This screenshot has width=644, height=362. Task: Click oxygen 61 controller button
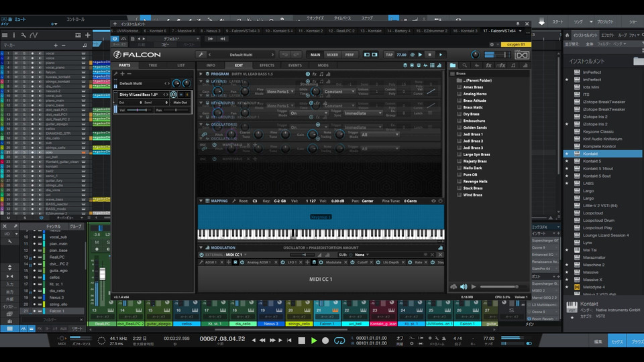(x=516, y=44)
